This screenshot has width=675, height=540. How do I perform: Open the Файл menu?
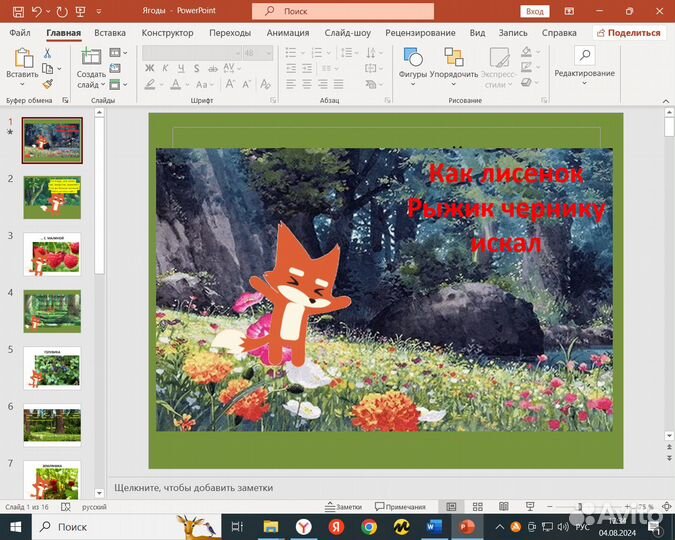[20, 33]
